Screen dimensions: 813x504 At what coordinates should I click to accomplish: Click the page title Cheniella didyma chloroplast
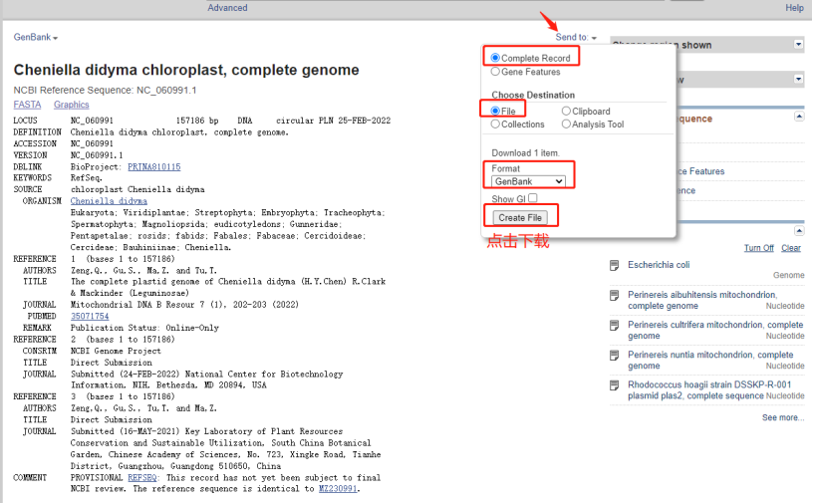point(186,70)
